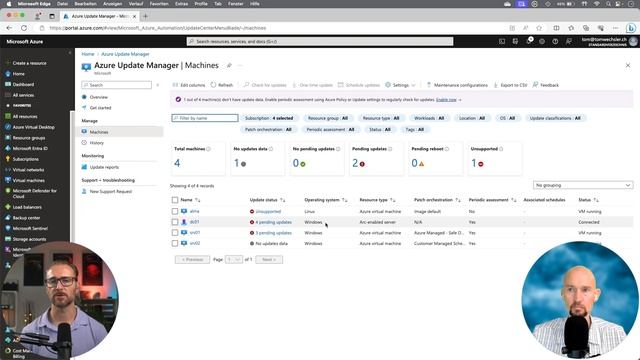Refresh the machines list

(x=222, y=85)
